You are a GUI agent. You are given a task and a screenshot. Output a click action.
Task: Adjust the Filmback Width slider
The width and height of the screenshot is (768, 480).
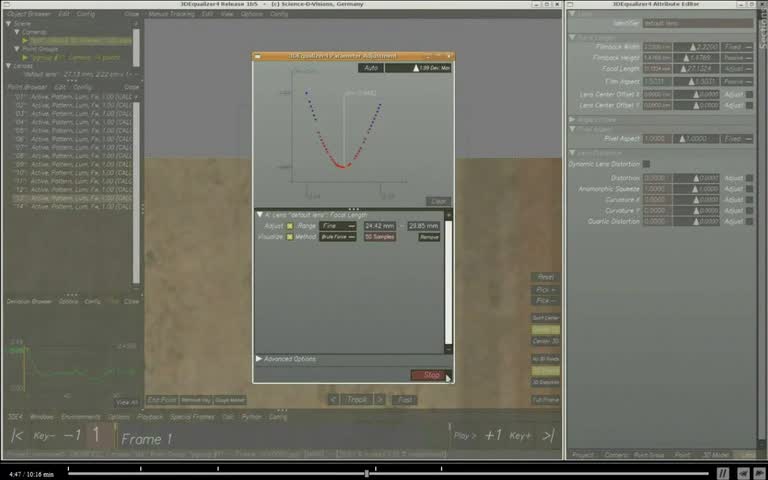[696, 47]
